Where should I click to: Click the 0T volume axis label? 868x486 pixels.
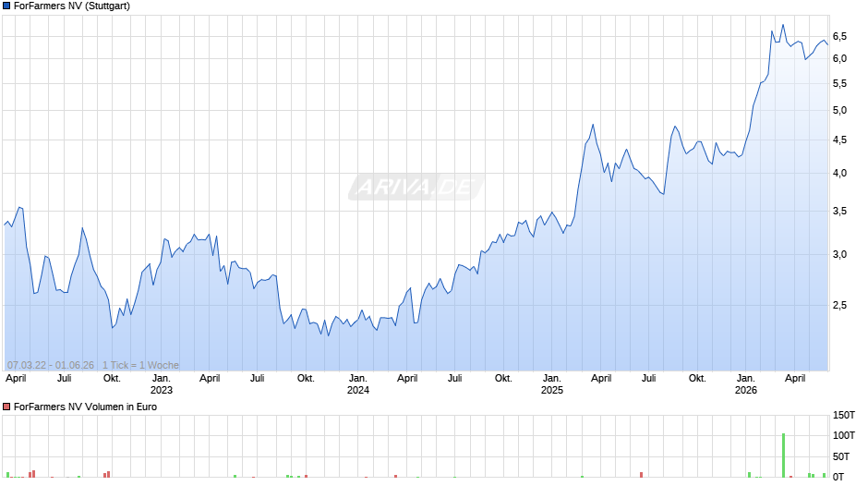(838, 477)
